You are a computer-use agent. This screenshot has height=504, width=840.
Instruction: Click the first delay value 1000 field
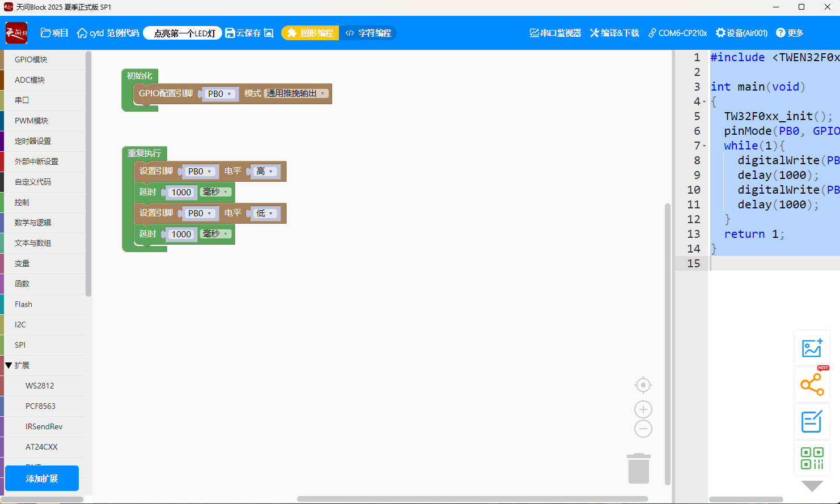[181, 193]
